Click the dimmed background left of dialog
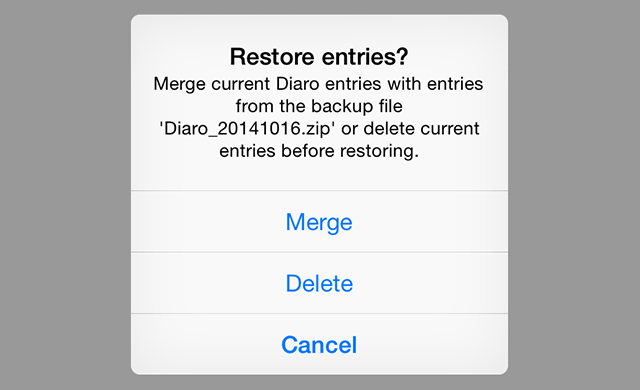Image resolution: width=640 pixels, height=390 pixels. [x=65, y=195]
